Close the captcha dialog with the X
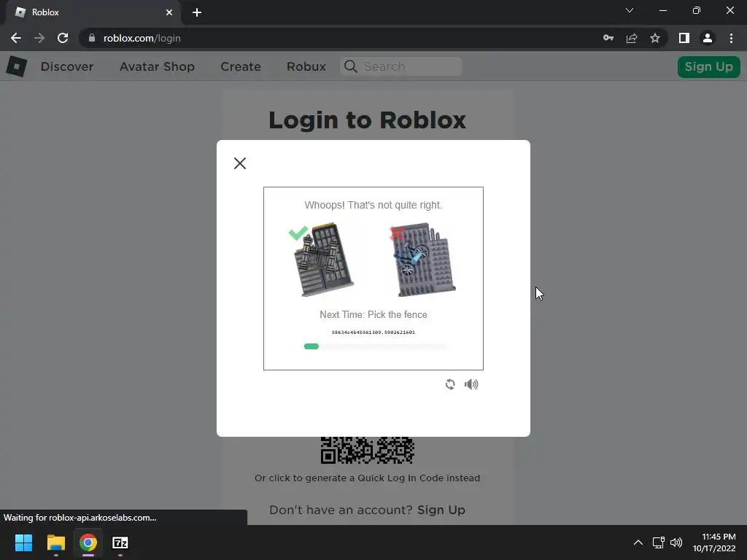Image resolution: width=747 pixels, height=560 pixels. (239, 163)
